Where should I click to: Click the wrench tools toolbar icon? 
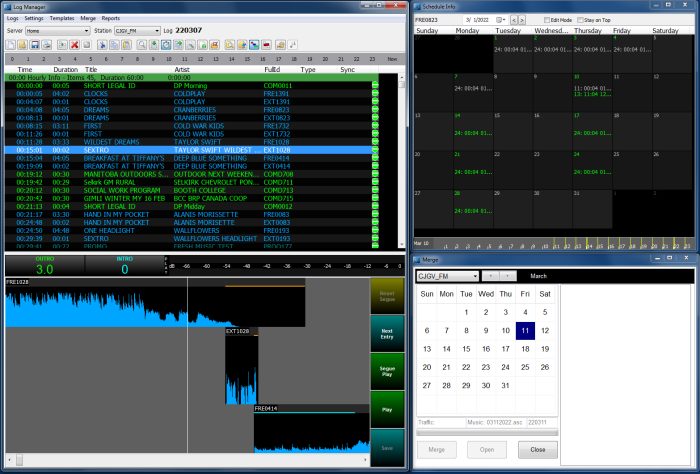coord(191,45)
